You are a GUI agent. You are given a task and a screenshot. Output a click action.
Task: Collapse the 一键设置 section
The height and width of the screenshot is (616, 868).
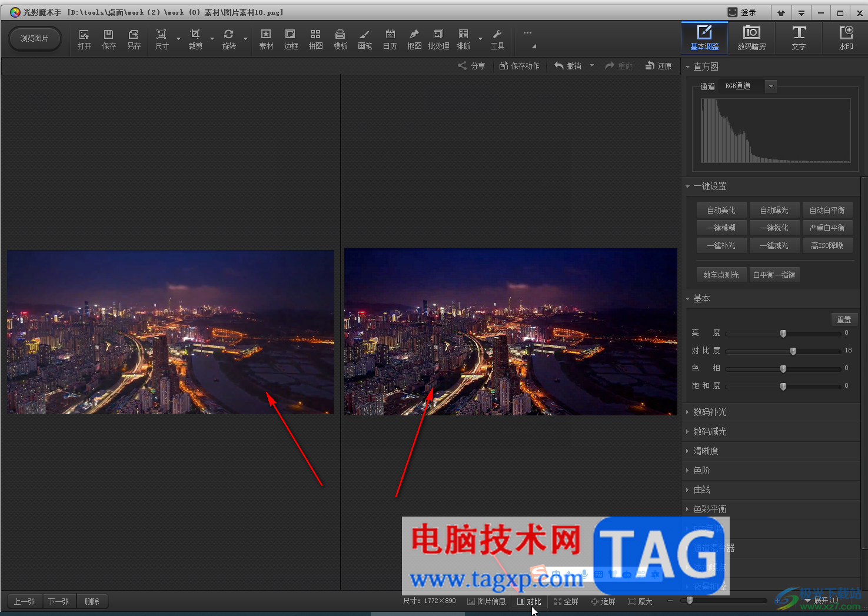(x=687, y=187)
